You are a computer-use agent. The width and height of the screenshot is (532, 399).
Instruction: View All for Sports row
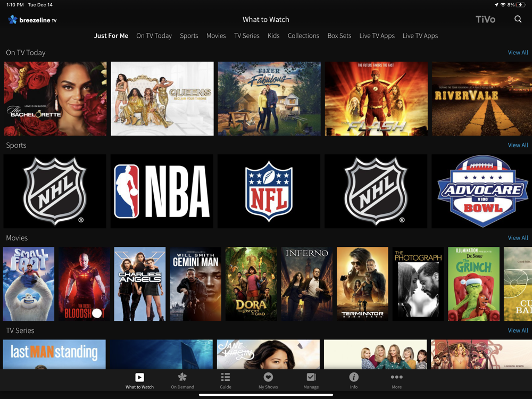pos(518,145)
